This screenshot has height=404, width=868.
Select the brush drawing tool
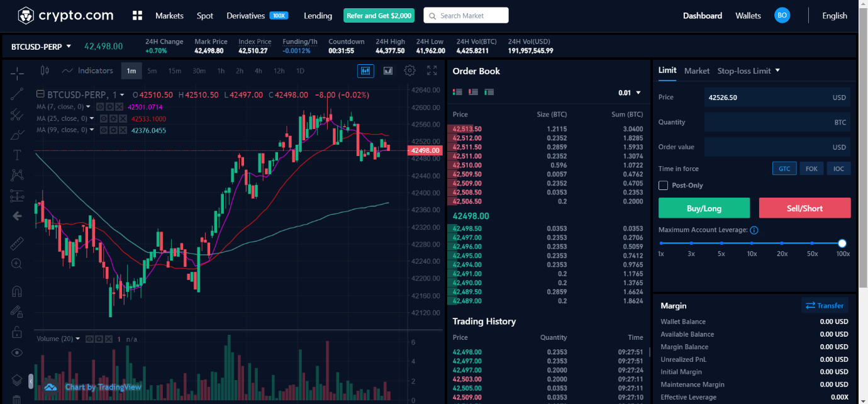coord(17,135)
